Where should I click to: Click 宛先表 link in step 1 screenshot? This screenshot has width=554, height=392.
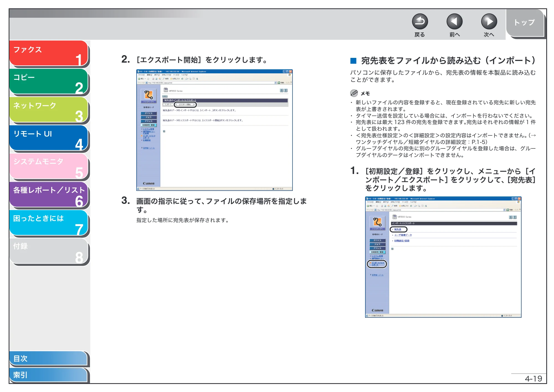click(397, 229)
